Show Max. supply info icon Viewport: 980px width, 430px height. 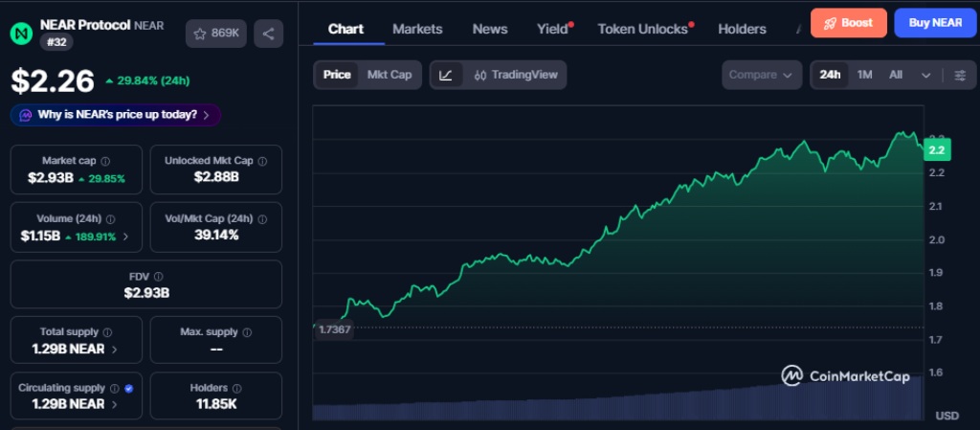(x=247, y=332)
